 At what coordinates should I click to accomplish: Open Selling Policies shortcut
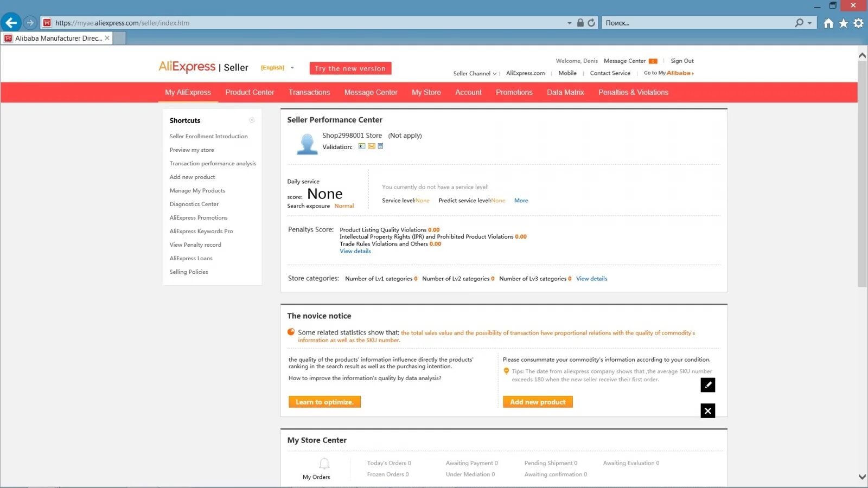(189, 272)
